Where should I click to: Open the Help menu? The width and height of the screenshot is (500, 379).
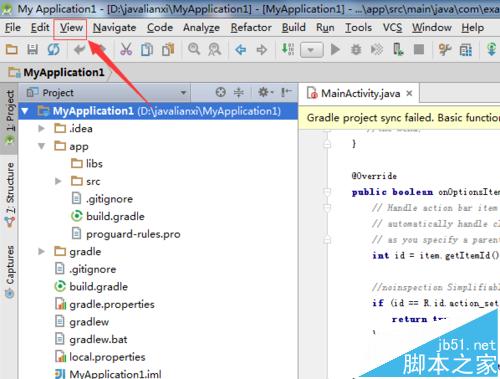[x=472, y=28]
